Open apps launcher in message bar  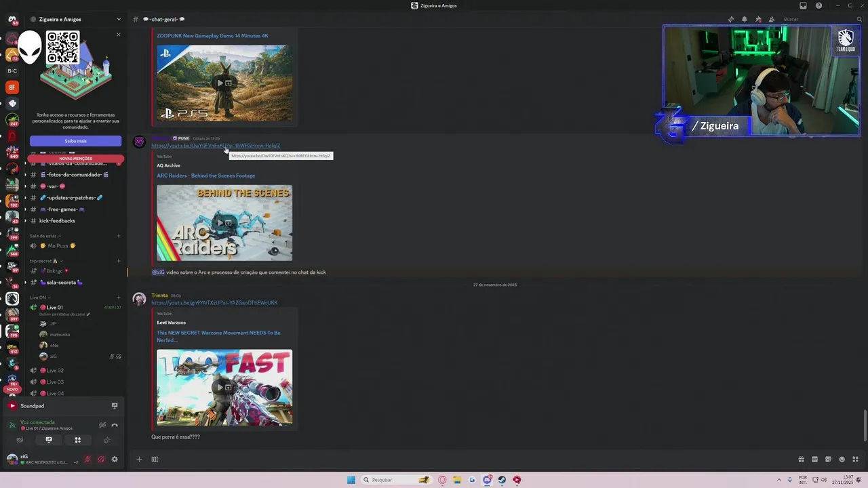[x=855, y=460]
